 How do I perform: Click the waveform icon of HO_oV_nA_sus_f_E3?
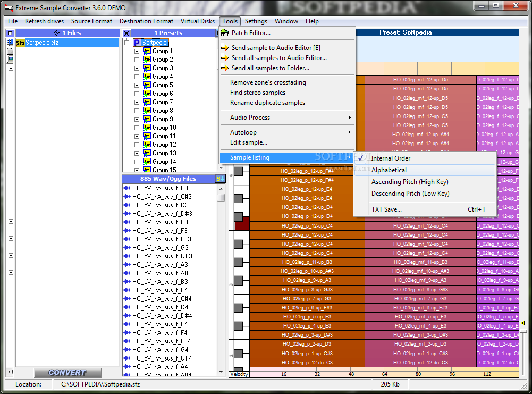point(127,222)
